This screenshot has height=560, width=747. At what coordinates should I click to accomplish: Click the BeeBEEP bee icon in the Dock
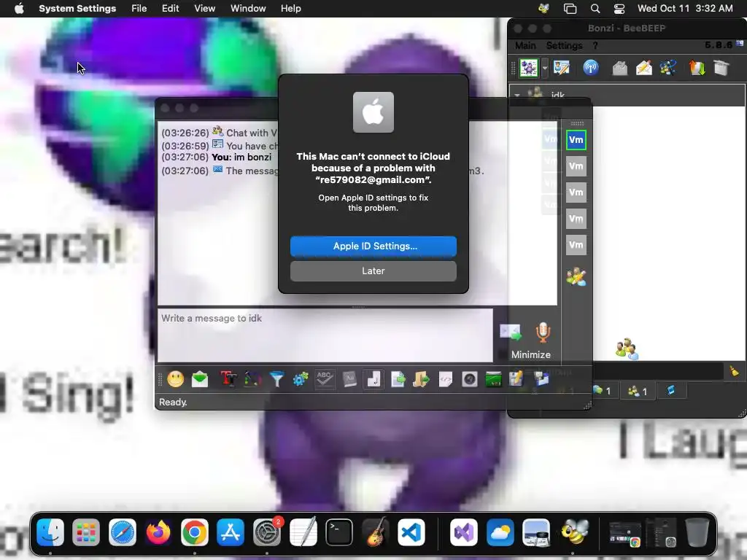tap(575, 532)
